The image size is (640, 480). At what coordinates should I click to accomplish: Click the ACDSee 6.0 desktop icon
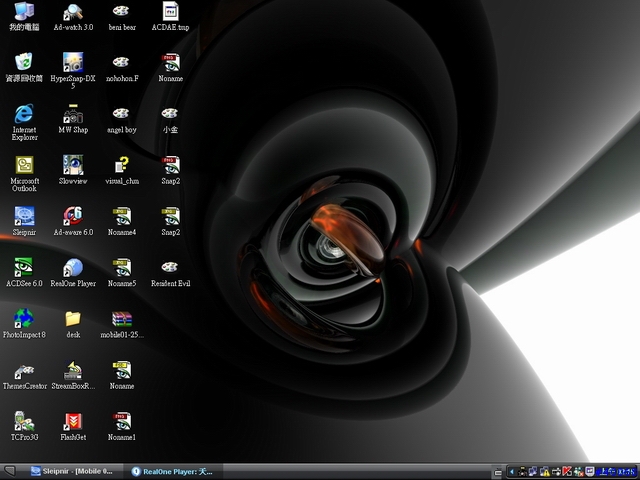(x=24, y=267)
